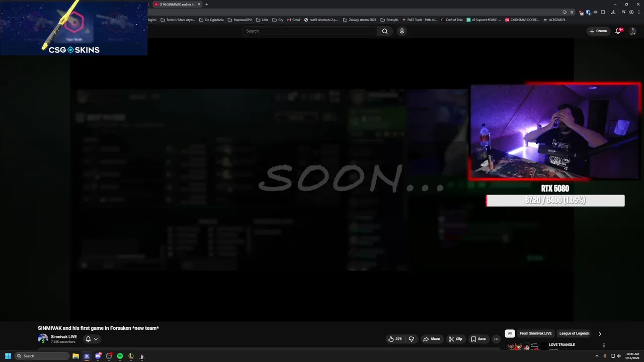Open browser profile icon
This screenshot has height=362, width=644.
tap(631, 12)
